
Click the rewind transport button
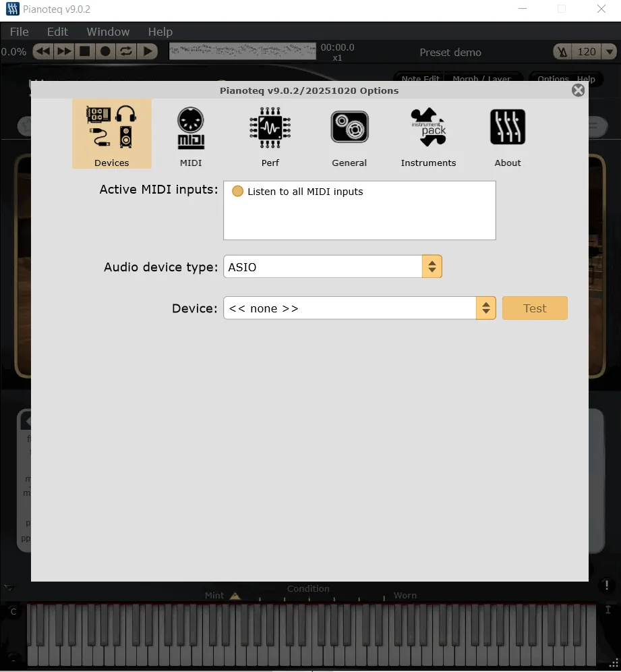pos(43,51)
